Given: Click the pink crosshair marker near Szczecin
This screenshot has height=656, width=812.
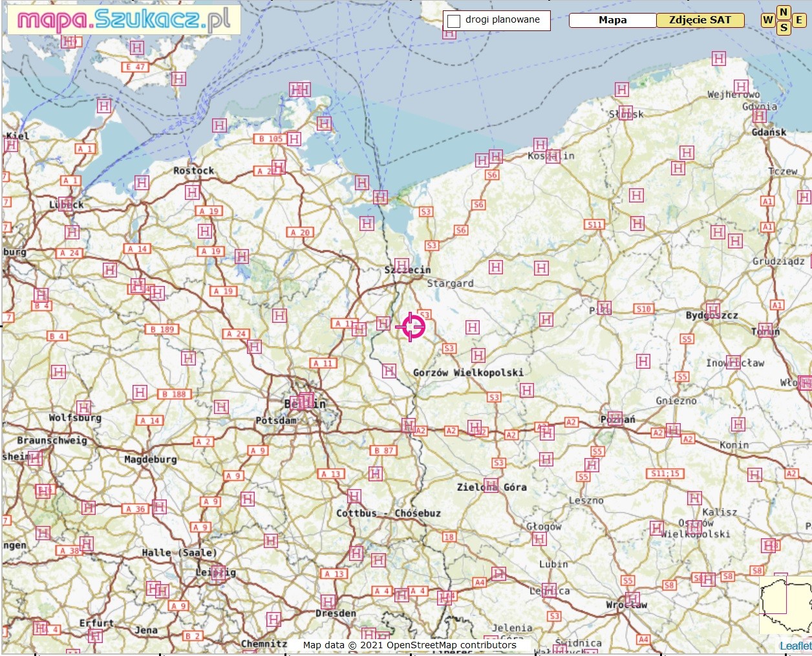Looking at the screenshot, I should point(411,327).
